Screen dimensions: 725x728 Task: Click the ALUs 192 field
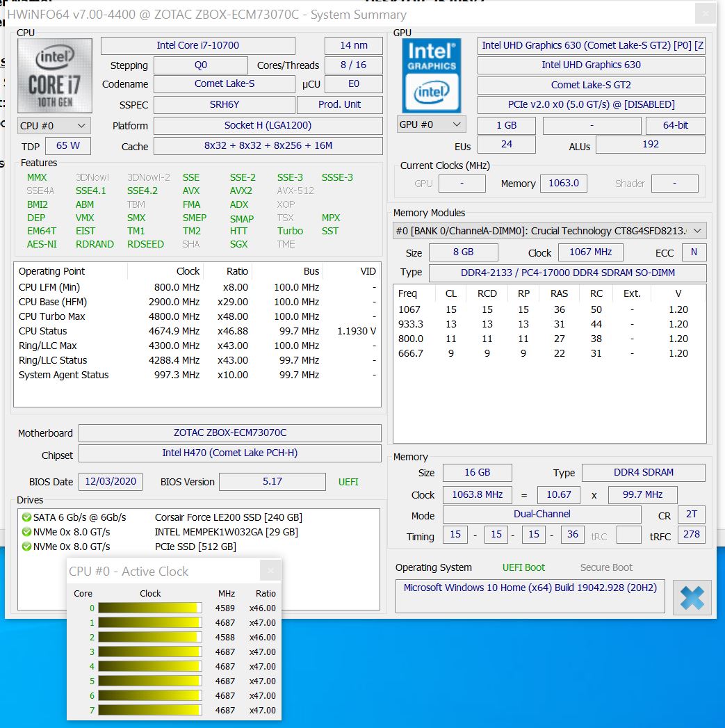click(650, 145)
